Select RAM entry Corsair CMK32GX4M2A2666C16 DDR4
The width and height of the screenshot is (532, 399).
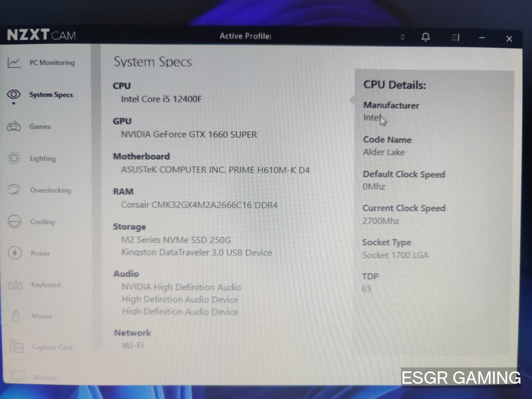tap(199, 205)
